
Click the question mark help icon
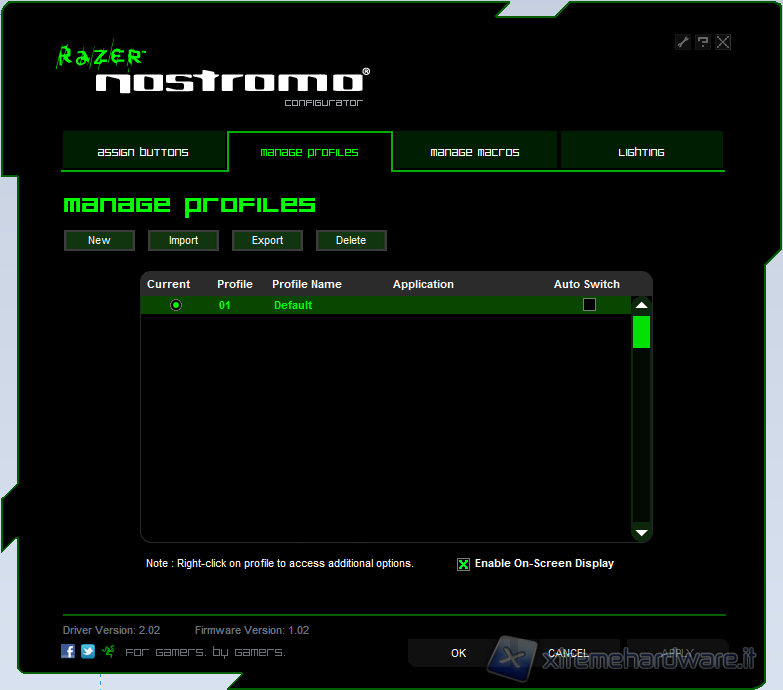point(703,42)
